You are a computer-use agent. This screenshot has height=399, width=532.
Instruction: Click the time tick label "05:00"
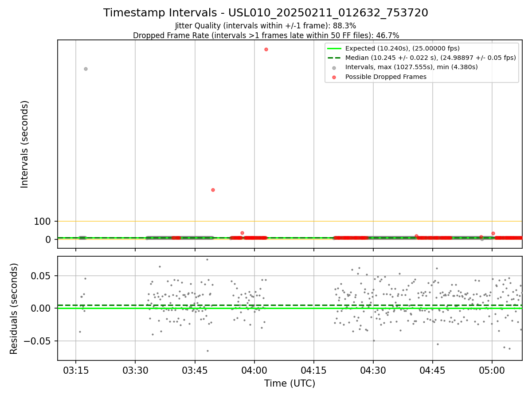(x=492, y=370)
